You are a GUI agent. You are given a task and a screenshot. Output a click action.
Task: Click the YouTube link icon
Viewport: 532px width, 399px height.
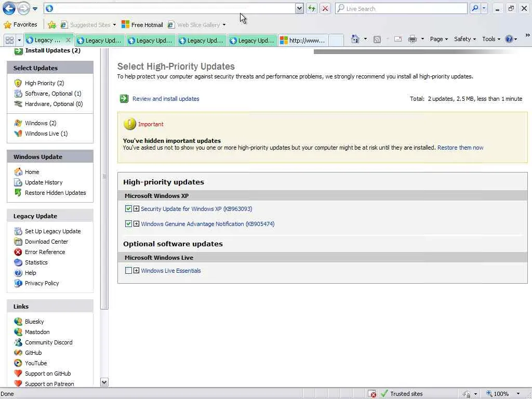[18, 363]
